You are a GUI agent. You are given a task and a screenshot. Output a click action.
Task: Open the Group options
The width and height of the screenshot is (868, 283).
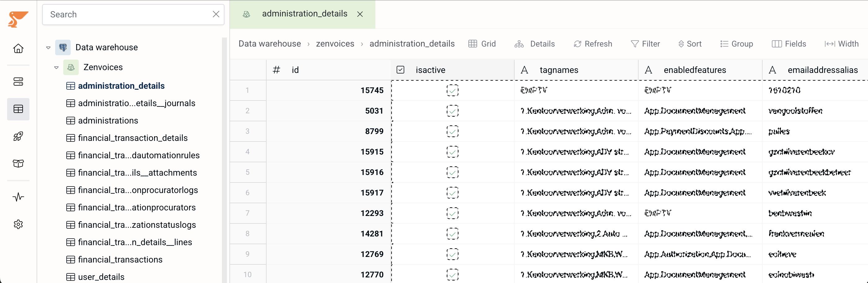pyautogui.click(x=737, y=44)
